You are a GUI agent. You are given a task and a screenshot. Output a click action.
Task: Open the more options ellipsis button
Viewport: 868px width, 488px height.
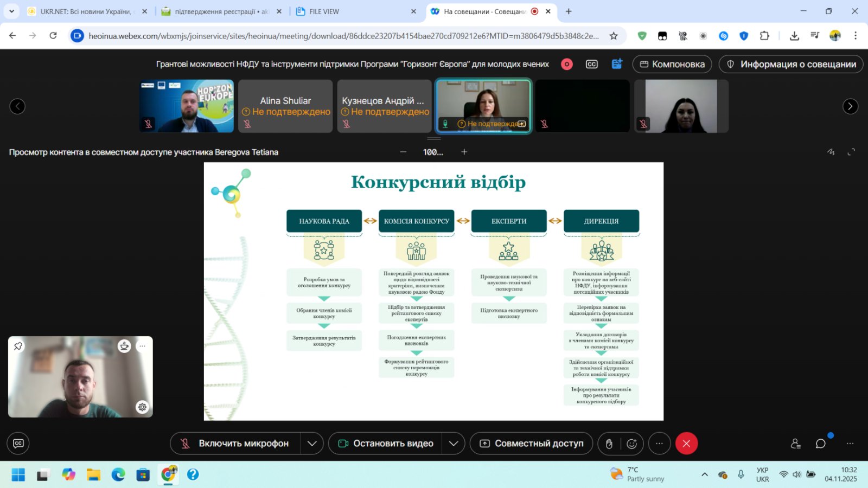point(659,444)
